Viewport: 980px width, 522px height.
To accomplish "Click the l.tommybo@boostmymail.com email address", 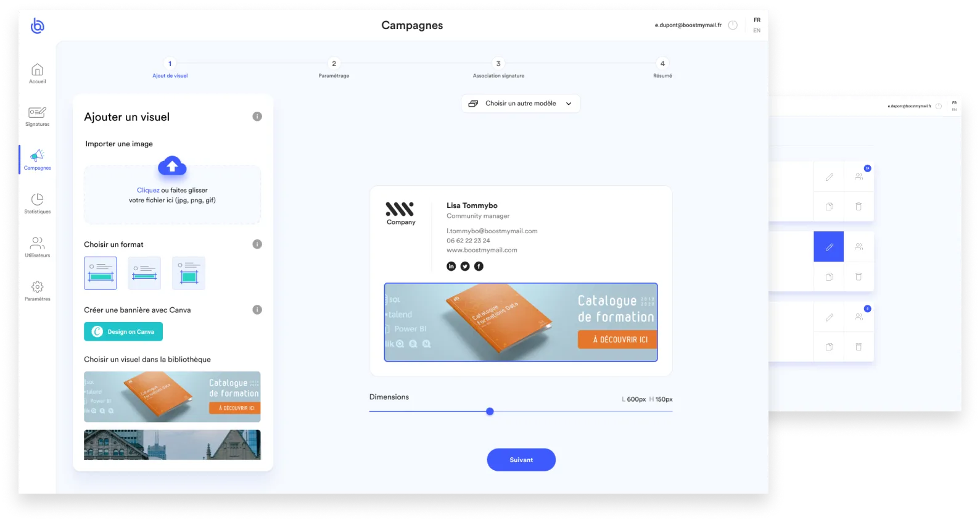I will click(492, 231).
